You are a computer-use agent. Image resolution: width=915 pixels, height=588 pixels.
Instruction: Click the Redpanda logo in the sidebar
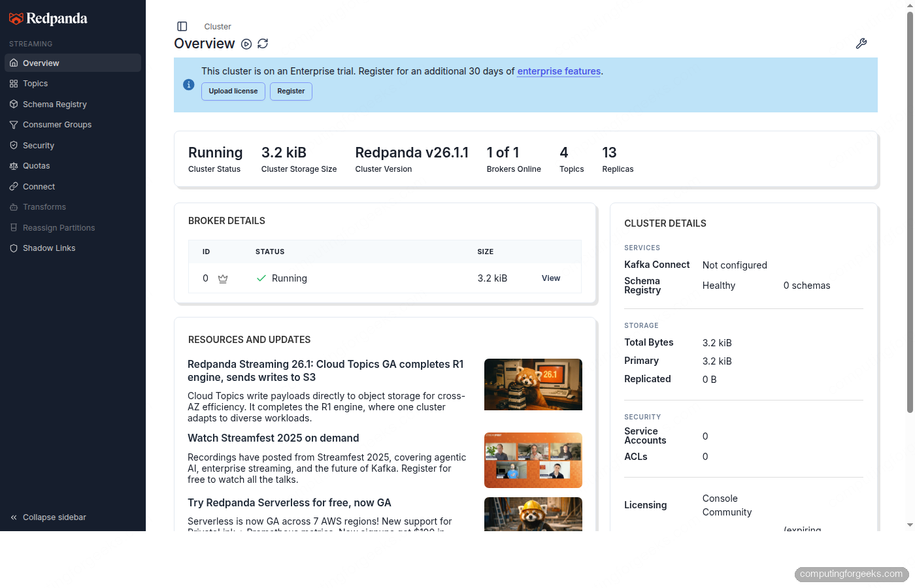(48, 18)
